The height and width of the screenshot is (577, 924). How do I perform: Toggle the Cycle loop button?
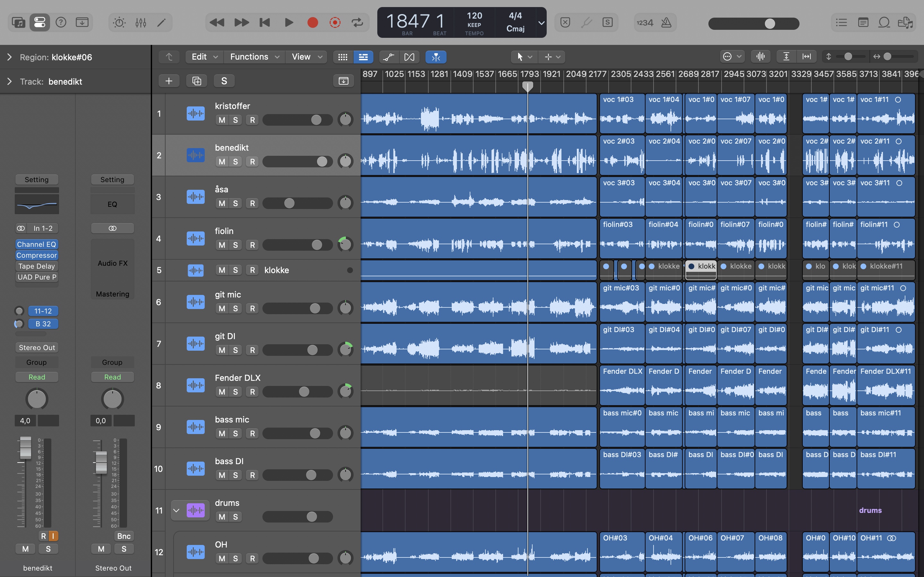(x=357, y=22)
